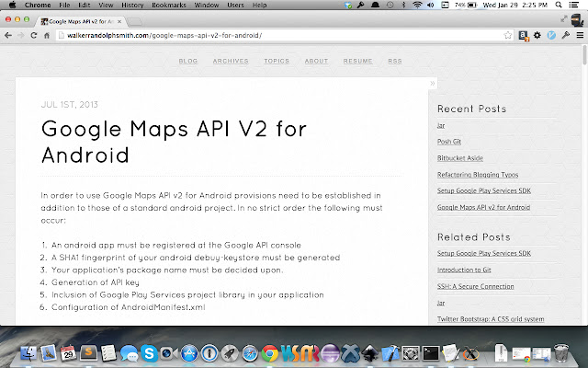Open Sublime Text from the Dock
588x368 pixels.
(x=88, y=353)
